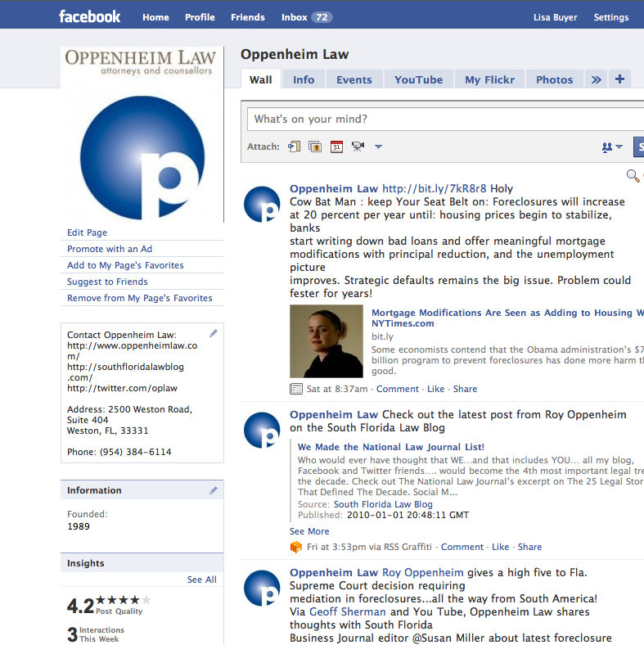Click avatar on National Law Journal post
The width and height of the screenshot is (644, 645).
pyautogui.click(x=262, y=431)
